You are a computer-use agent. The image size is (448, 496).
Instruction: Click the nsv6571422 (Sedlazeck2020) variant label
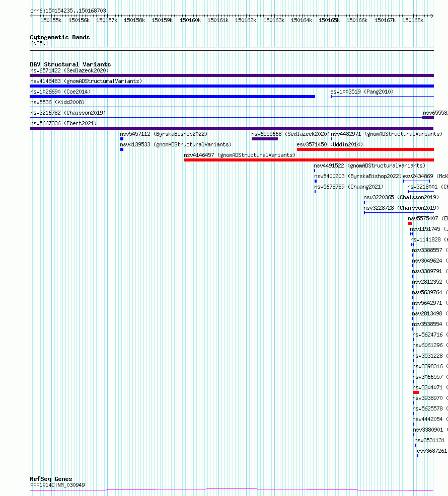point(69,70)
